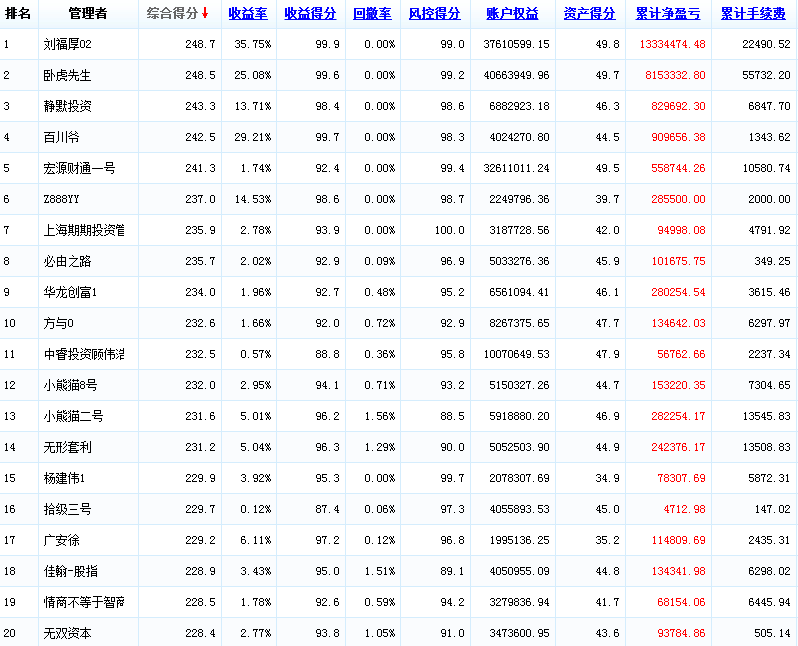The image size is (798, 646).
Task: Click the 排名 column header
Action: pos(18,14)
